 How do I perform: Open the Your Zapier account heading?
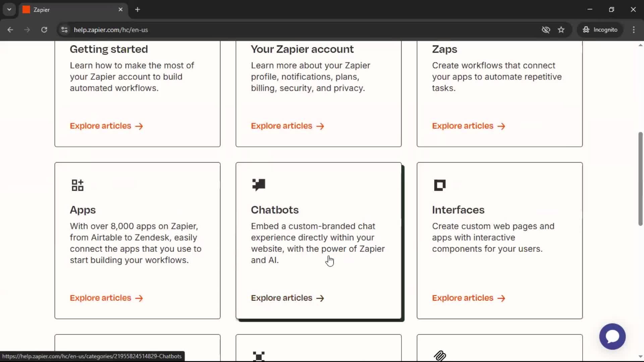click(x=302, y=49)
